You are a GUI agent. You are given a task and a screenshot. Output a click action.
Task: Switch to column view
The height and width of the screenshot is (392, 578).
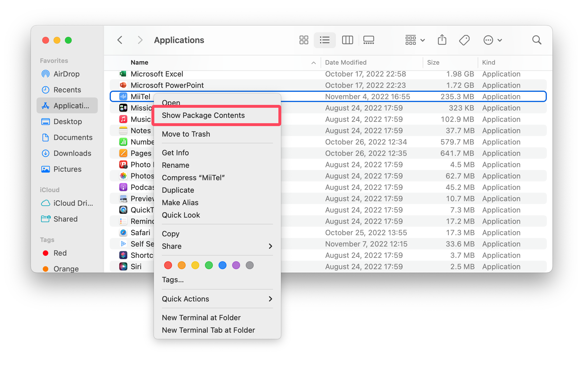(347, 40)
